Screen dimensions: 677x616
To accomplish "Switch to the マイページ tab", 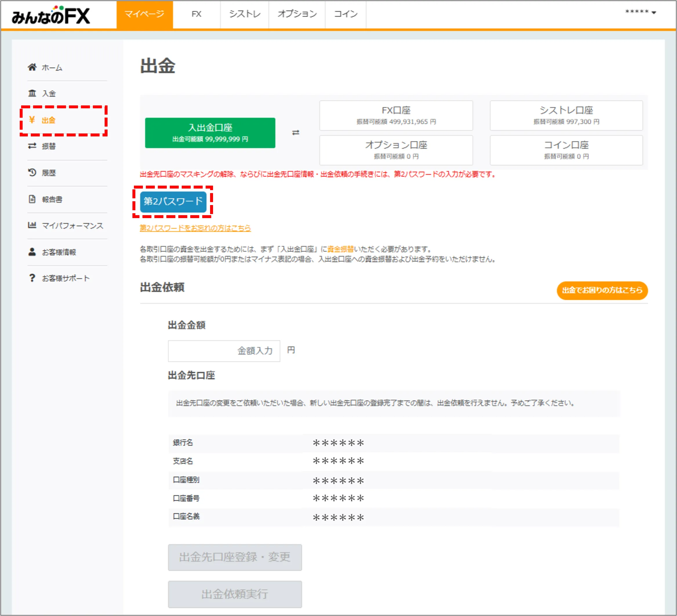I will coord(144,14).
